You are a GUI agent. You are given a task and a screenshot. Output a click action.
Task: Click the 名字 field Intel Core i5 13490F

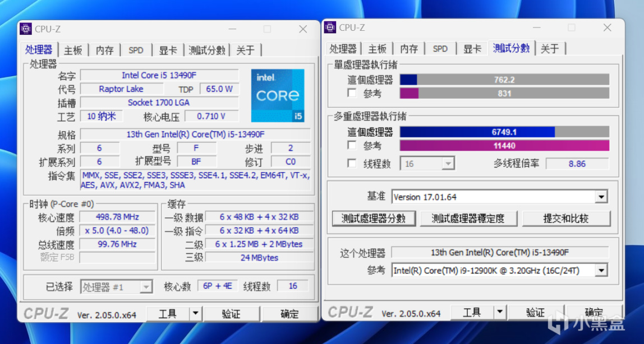(159, 75)
